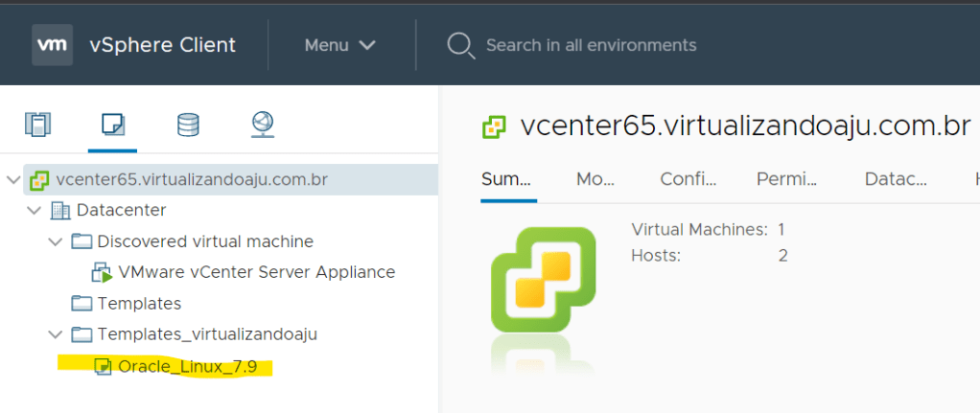Collapse the vcenter65 root tree node
The height and width of the screenshot is (413, 980).
[12, 179]
